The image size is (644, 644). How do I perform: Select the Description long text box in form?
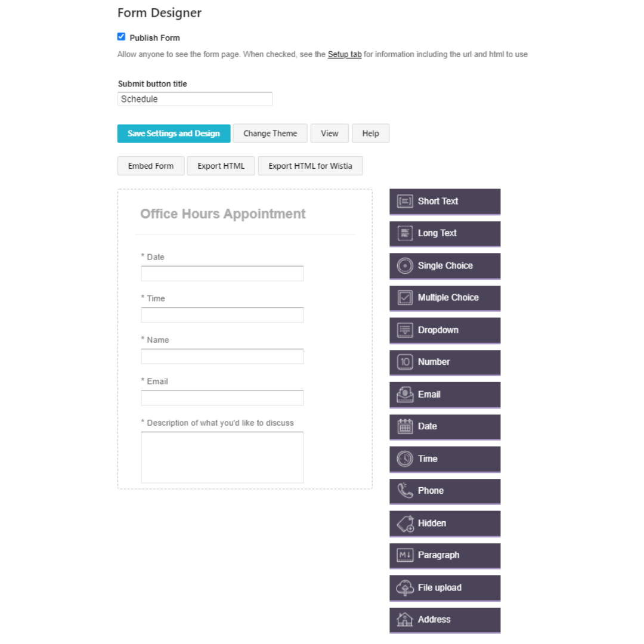(222, 457)
